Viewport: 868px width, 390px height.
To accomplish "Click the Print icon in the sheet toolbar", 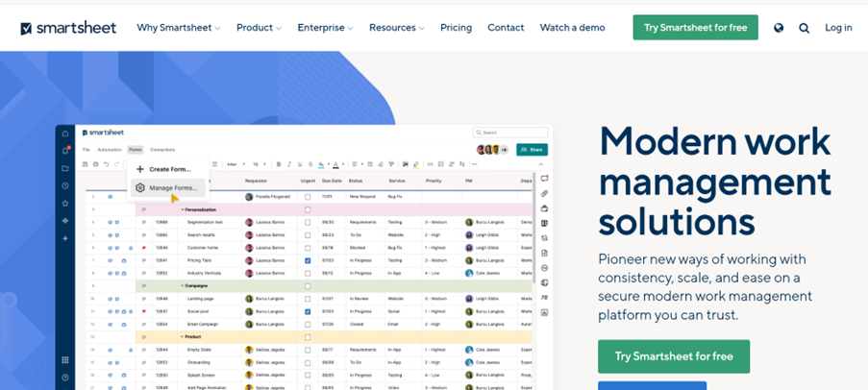I will [x=96, y=164].
